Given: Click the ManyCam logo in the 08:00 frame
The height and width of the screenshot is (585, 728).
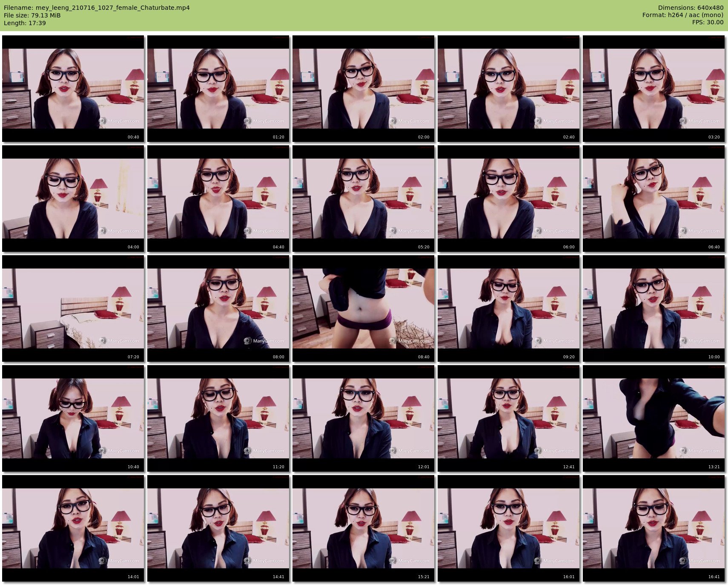Looking at the screenshot, I should [x=248, y=341].
